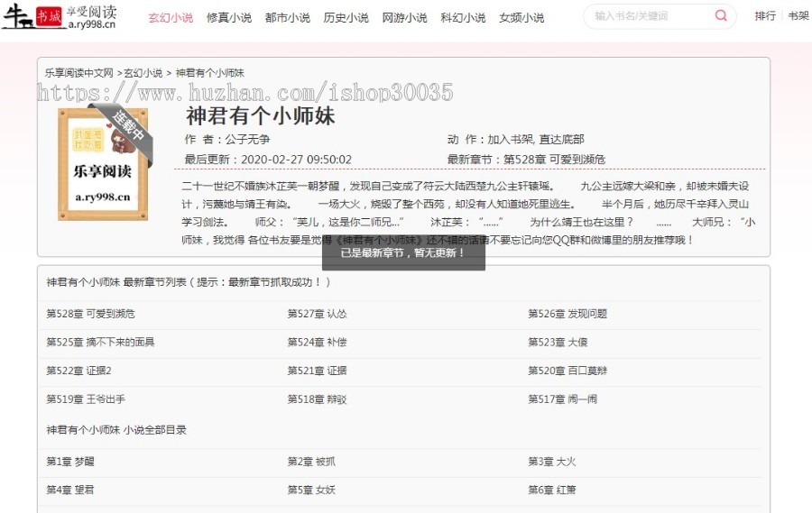Viewport: 812px width, 513px height.
Task: Open chapter 第522章 证据2
Action: (x=78, y=371)
